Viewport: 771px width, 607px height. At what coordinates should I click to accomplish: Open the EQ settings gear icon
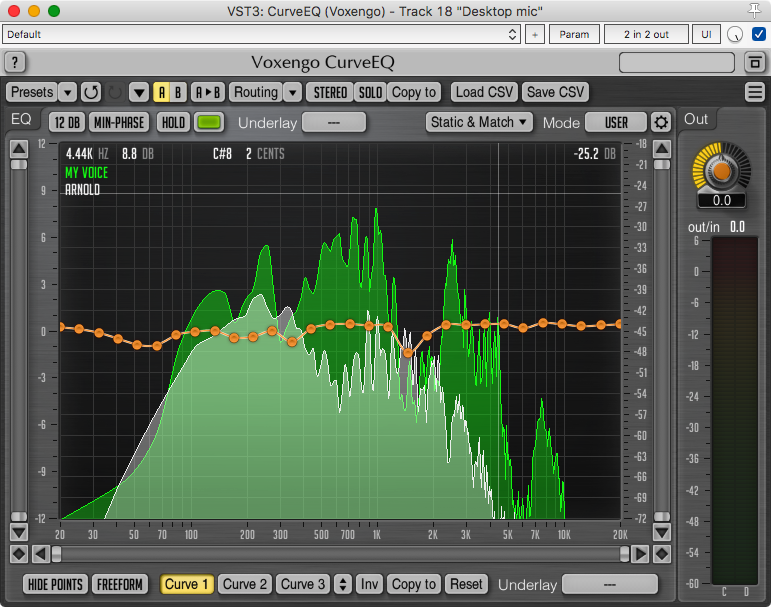point(661,123)
